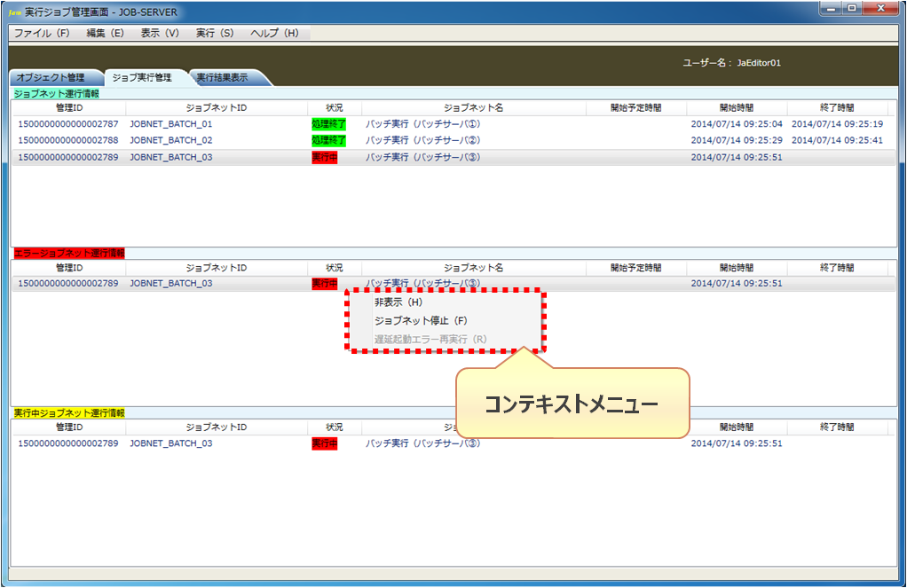The height and width of the screenshot is (588, 907).
Task: Sort top list by 管理ID column header
Action: click(68, 107)
